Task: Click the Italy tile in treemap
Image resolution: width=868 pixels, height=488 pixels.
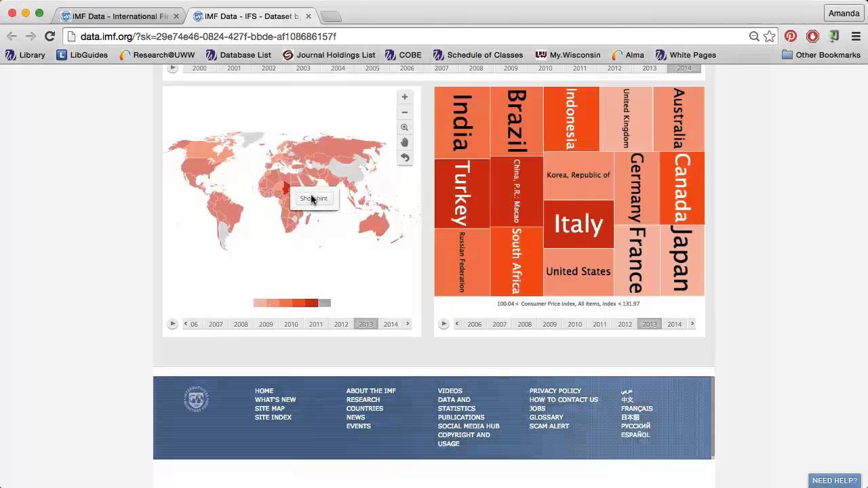Action: pyautogui.click(x=578, y=224)
